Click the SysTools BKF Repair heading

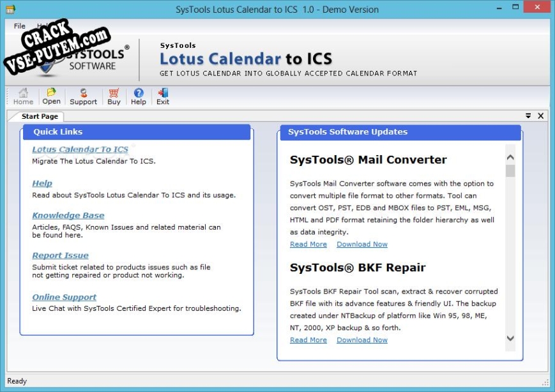tap(358, 268)
